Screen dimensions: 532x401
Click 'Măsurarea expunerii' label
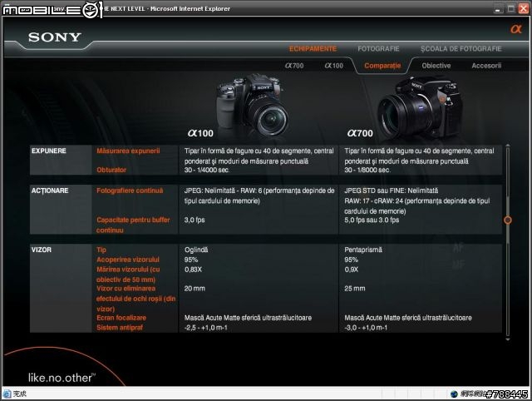tap(128, 151)
